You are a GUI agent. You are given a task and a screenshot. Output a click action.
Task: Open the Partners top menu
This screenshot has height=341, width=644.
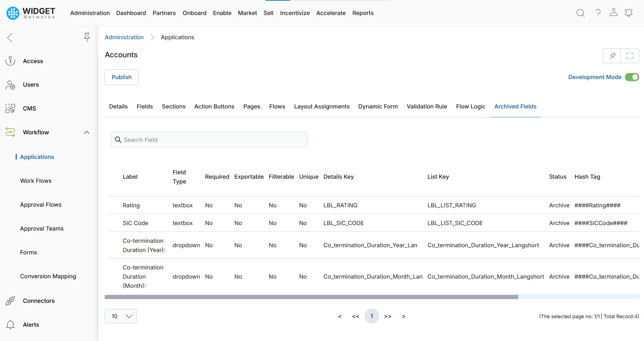click(164, 13)
